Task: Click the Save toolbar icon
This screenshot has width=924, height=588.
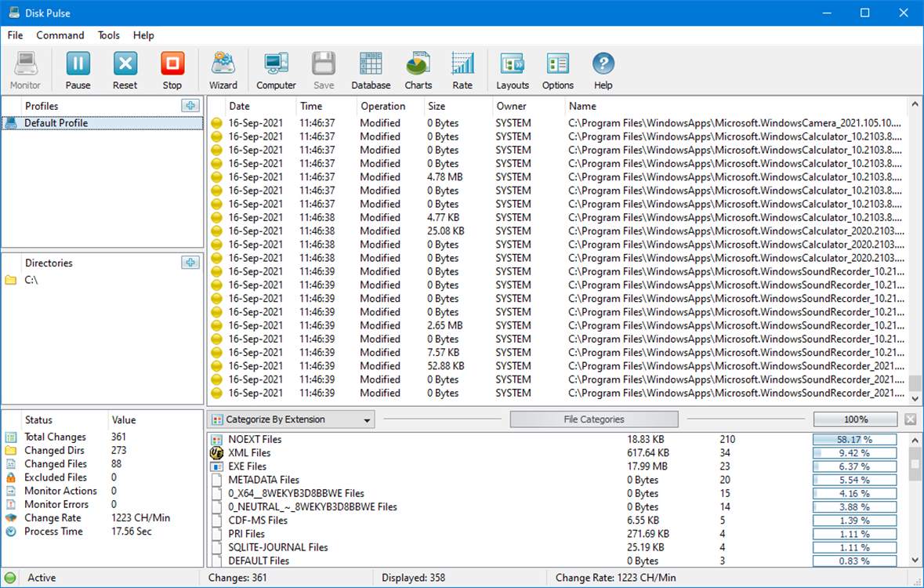Action: click(x=324, y=64)
